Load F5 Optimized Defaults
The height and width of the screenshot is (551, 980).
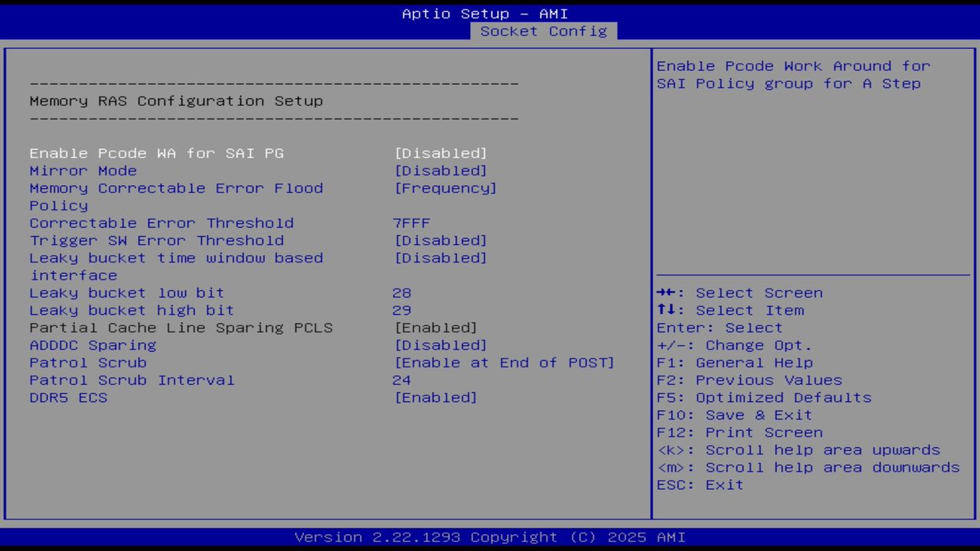point(764,397)
